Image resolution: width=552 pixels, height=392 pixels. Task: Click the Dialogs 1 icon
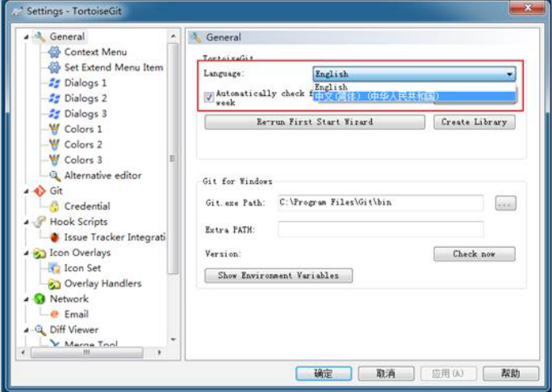(54, 83)
